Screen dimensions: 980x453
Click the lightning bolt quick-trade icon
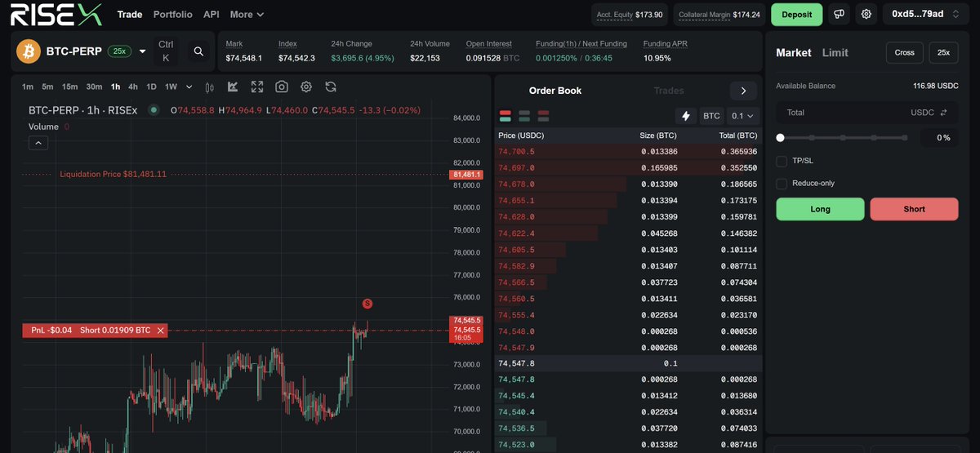point(685,116)
